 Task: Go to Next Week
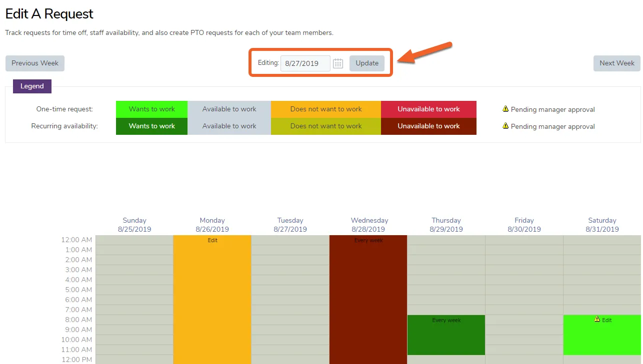(x=616, y=63)
